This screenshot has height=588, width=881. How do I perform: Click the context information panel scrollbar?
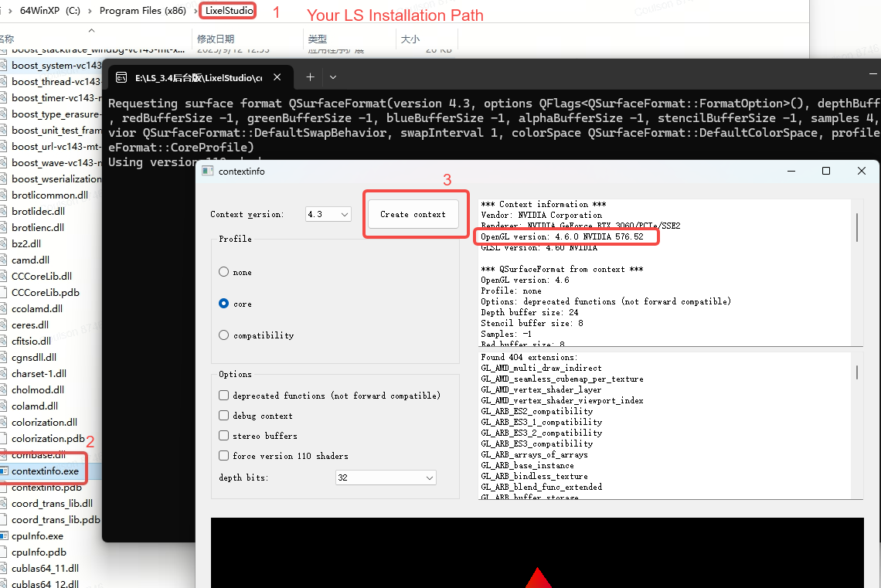pos(857,227)
